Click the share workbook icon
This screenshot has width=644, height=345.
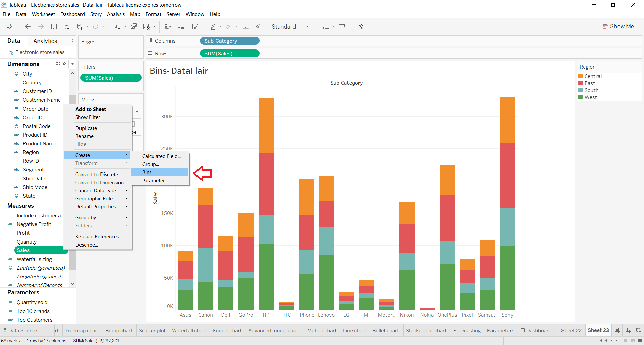click(361, 26)
